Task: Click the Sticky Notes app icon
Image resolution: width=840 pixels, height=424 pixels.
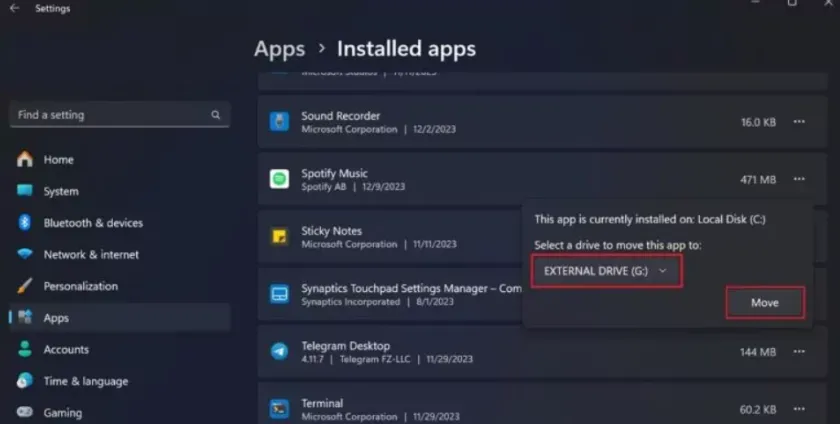Action: coord(279,236)
